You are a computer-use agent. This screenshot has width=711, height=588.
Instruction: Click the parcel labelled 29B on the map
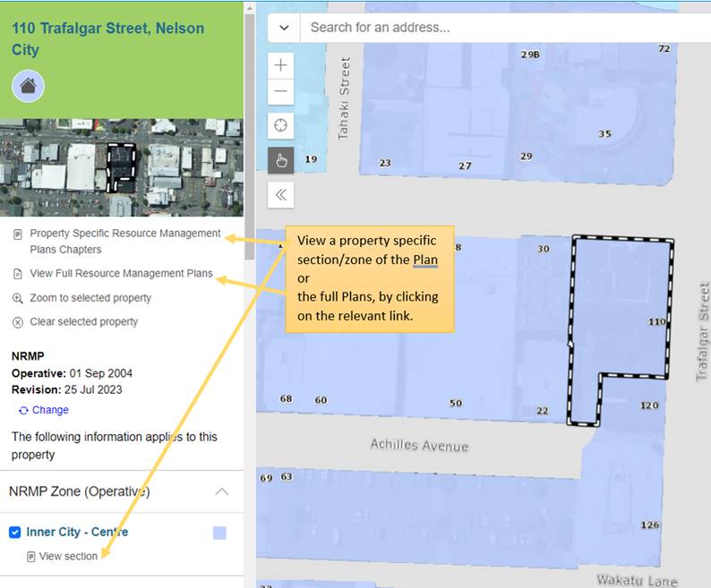(x=530, y=54)
